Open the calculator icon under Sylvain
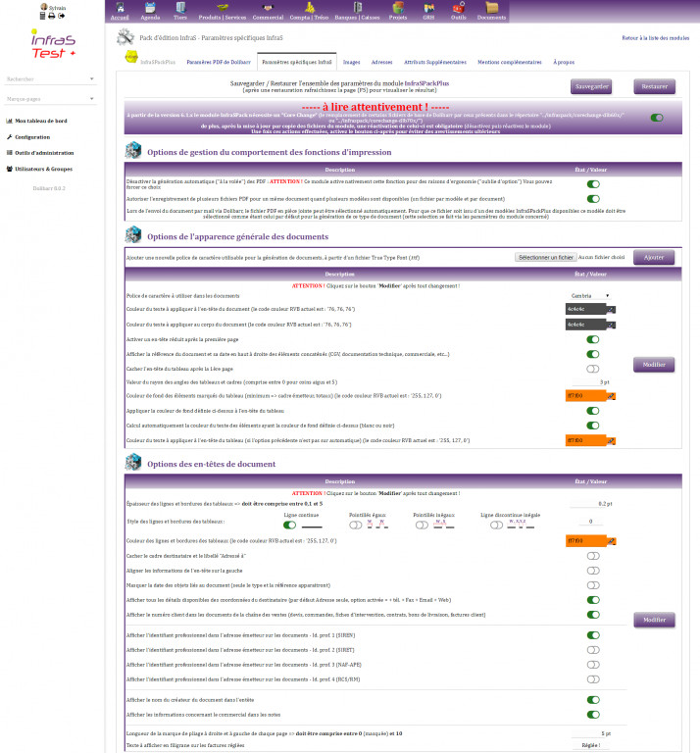This screenshot has height=753, width=700. coord(43,16)
